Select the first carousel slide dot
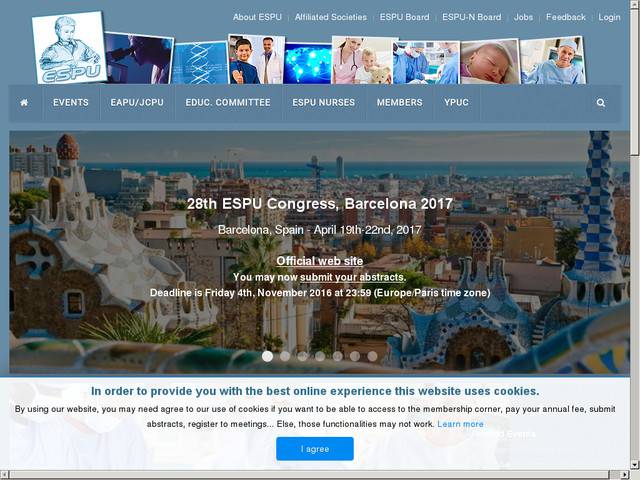This screenshot has width=640, height=480. click(267, 356)
